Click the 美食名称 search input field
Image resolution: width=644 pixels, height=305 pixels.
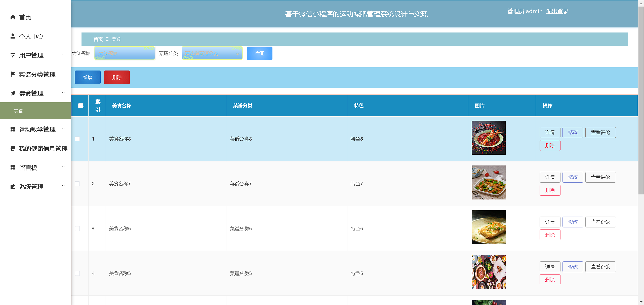point(125,53)
